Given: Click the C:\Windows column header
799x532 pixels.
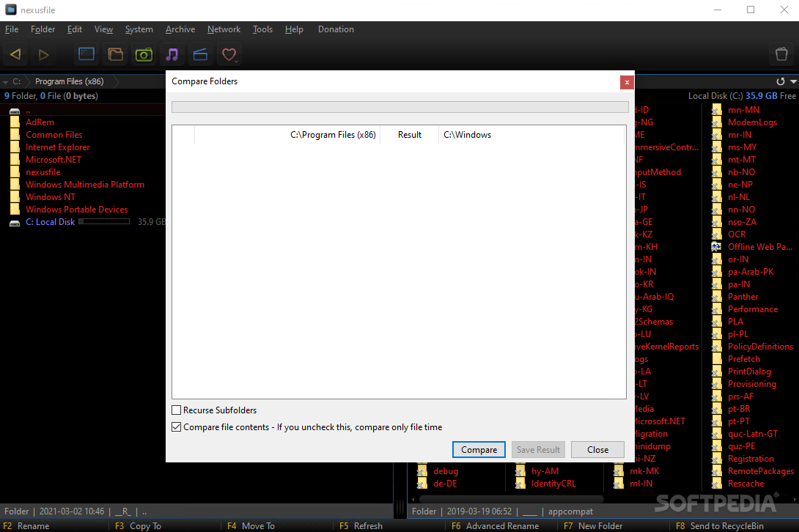Looking at the screenshot, I should pos(531,135).
